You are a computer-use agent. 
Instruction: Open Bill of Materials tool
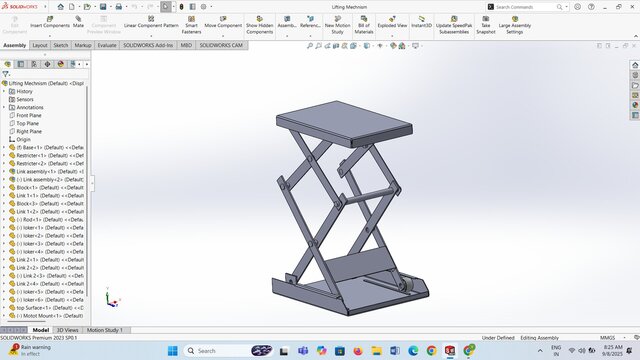click(364, 25)
